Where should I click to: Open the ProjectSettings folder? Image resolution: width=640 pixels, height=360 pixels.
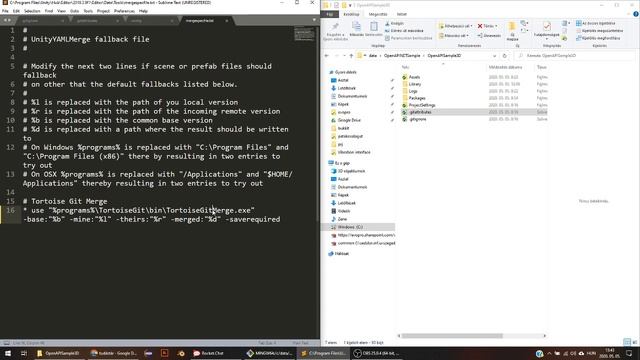coord(422,105)
